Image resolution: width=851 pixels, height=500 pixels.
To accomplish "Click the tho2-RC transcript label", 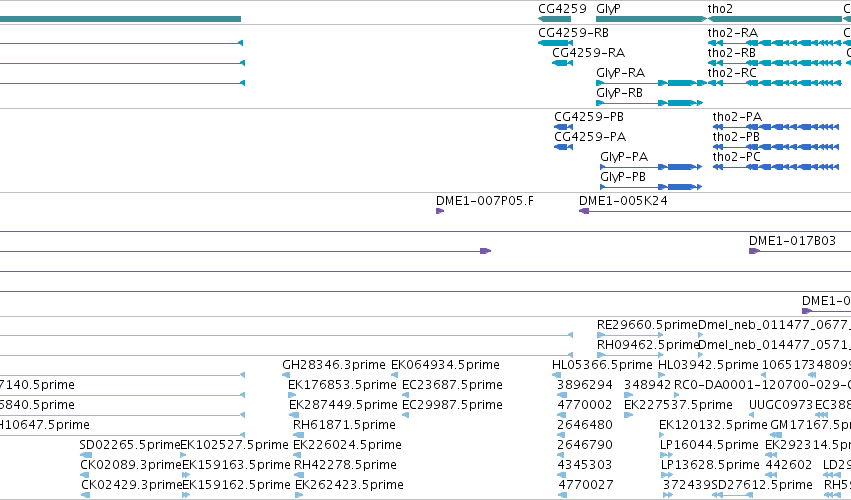I will tap(732, 73).
